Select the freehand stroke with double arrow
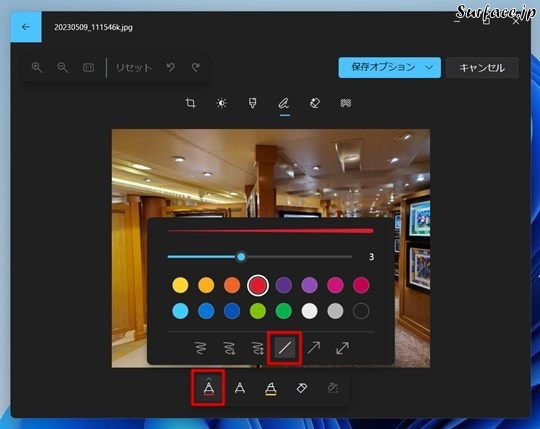The width and height of the screenshot is (540, 429). [x=257, y=348]
